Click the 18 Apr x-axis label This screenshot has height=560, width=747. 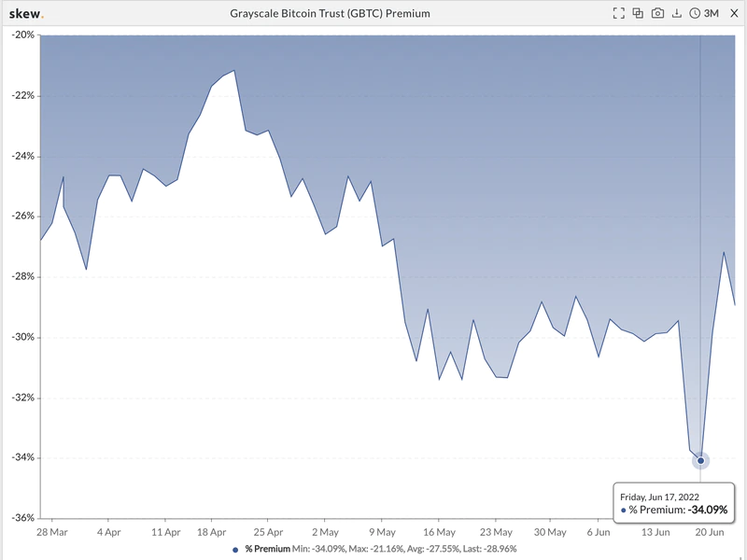pos(212,532)
